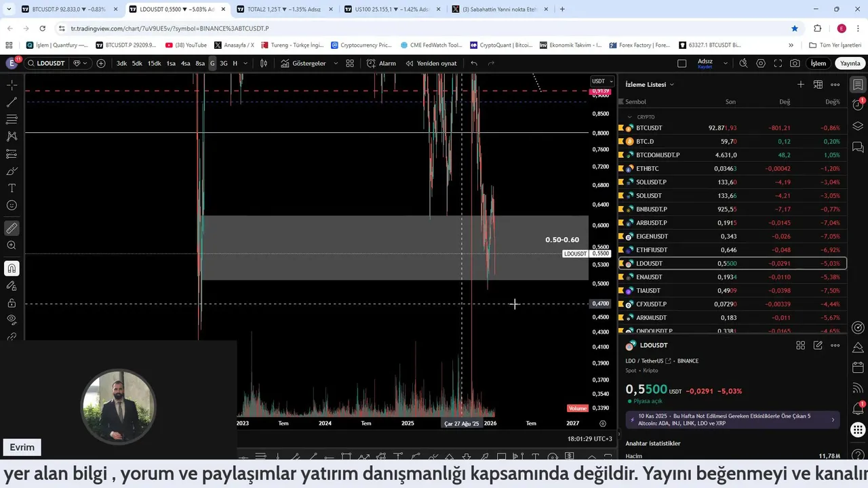Viewport: 868px width, 488px height.
Task: Take a chart snapshot with the camera icon
Action: (x=795, y=63)
